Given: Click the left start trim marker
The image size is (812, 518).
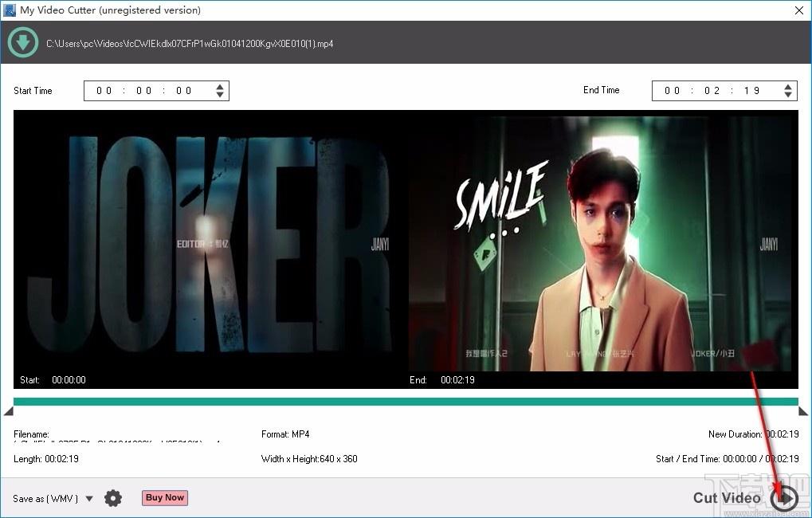Looking at the screenshot, I should 8,411.
